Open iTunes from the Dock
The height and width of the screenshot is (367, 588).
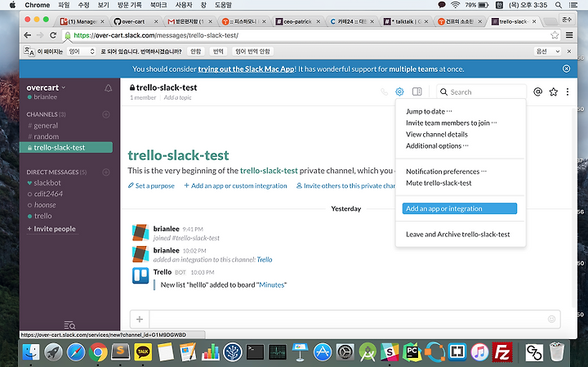(x=479, y=352)
